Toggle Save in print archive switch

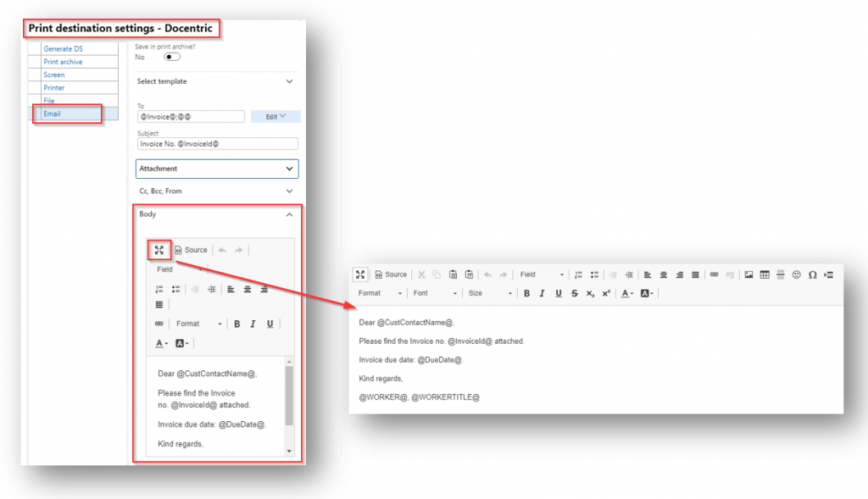tap(171, 57)
